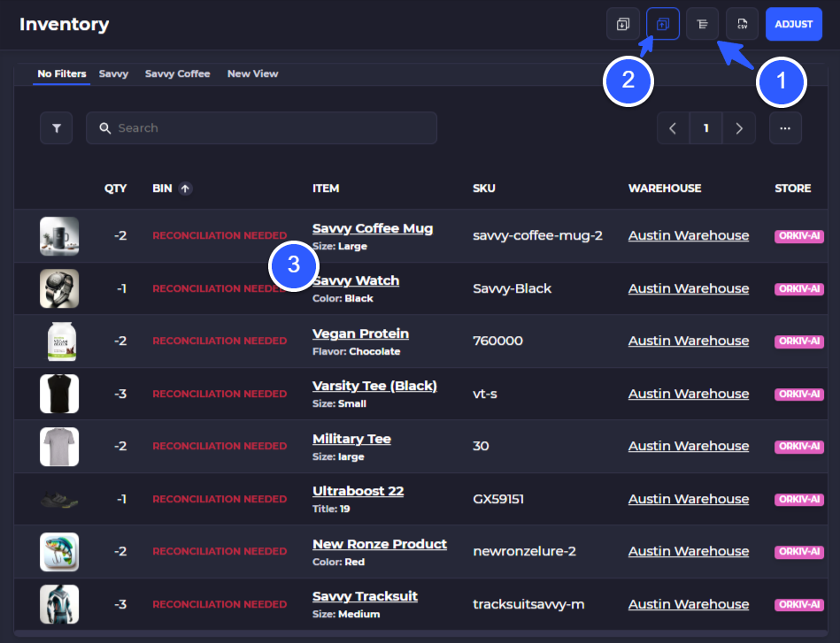Select the No Filters tab

(62, 74)
